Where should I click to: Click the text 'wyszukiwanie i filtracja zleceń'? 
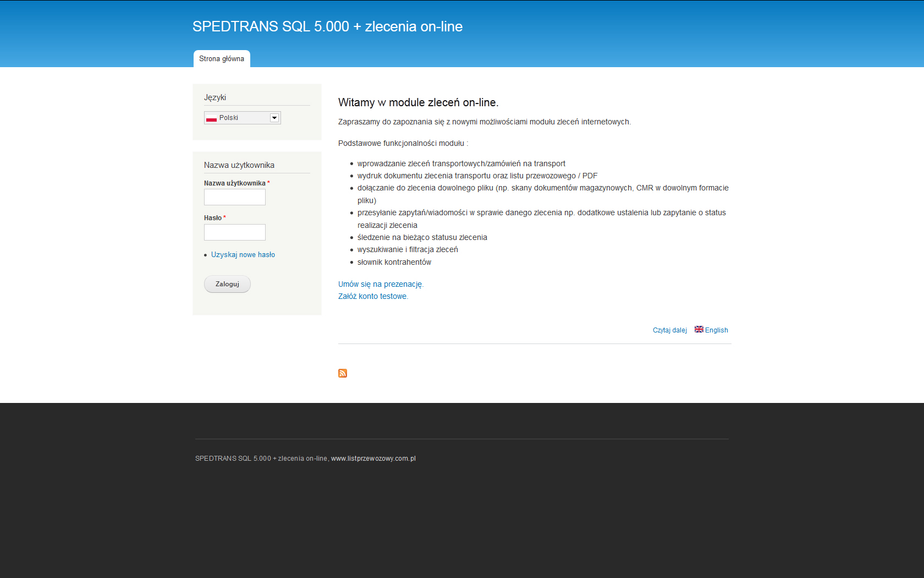408,249
